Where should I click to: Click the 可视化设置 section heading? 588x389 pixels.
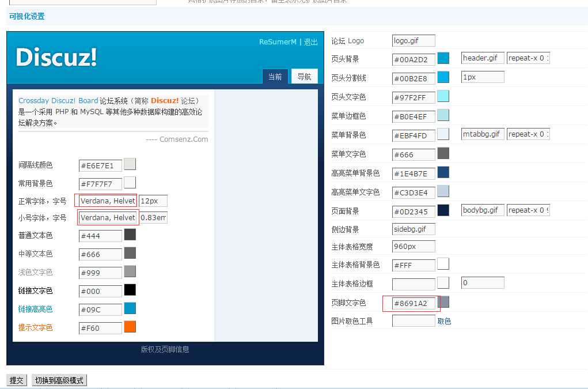click(26, 17)
